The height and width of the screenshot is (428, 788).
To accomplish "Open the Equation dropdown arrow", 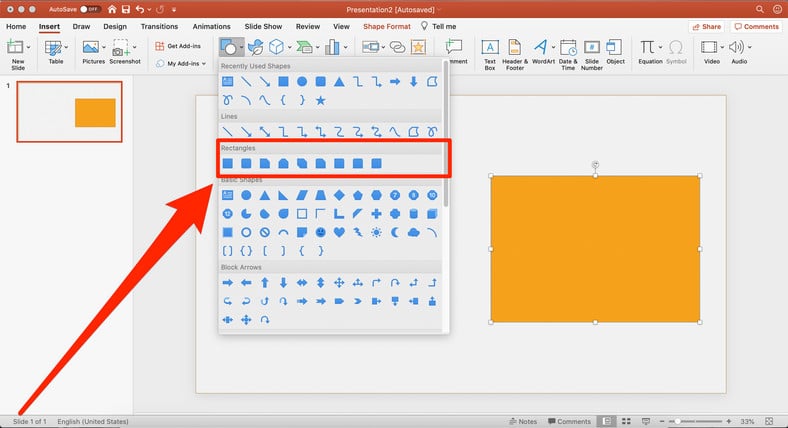I will [660, 47].
